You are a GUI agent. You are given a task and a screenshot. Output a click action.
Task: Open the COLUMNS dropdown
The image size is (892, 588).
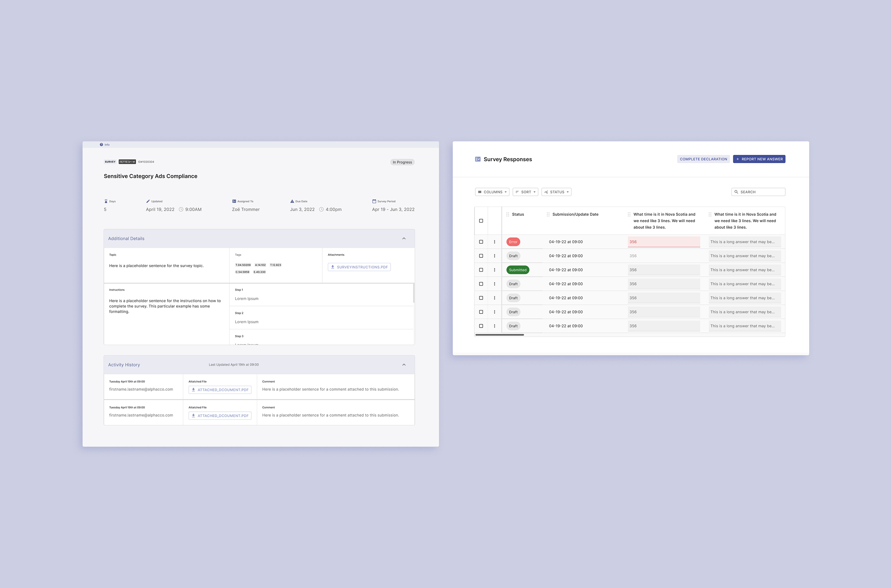[492, 192]
